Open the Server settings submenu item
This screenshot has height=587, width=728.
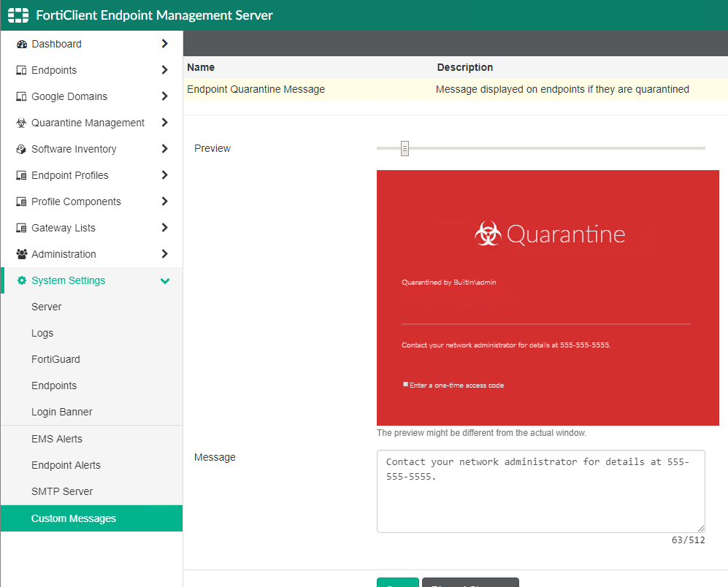click(91, 307)
